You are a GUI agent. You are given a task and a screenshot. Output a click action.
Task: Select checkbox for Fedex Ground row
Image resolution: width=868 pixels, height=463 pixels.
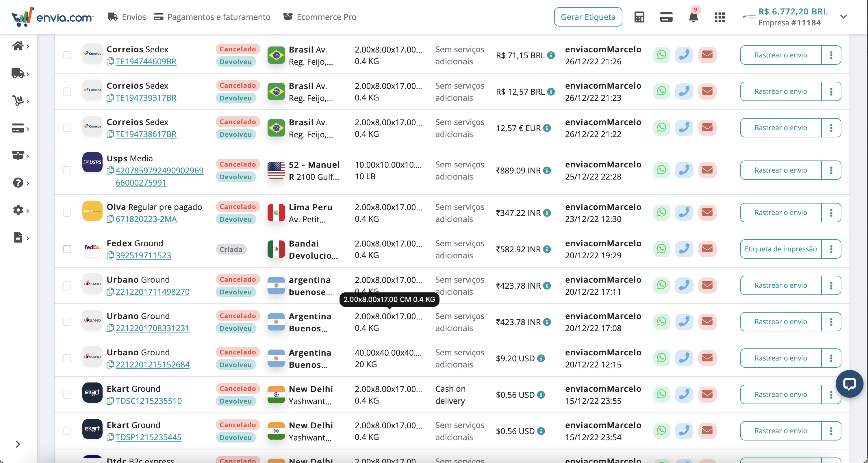click(x=67, y=249)
